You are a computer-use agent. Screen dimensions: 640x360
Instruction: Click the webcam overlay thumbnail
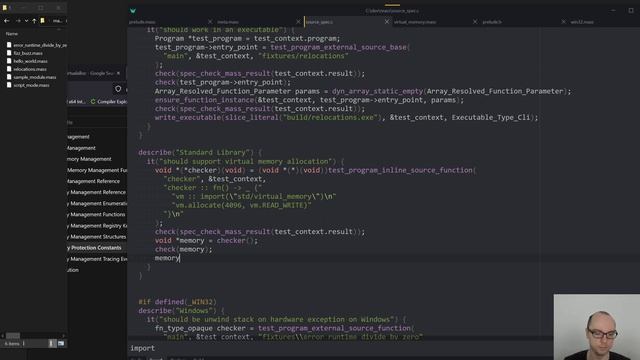coord(597,327)
